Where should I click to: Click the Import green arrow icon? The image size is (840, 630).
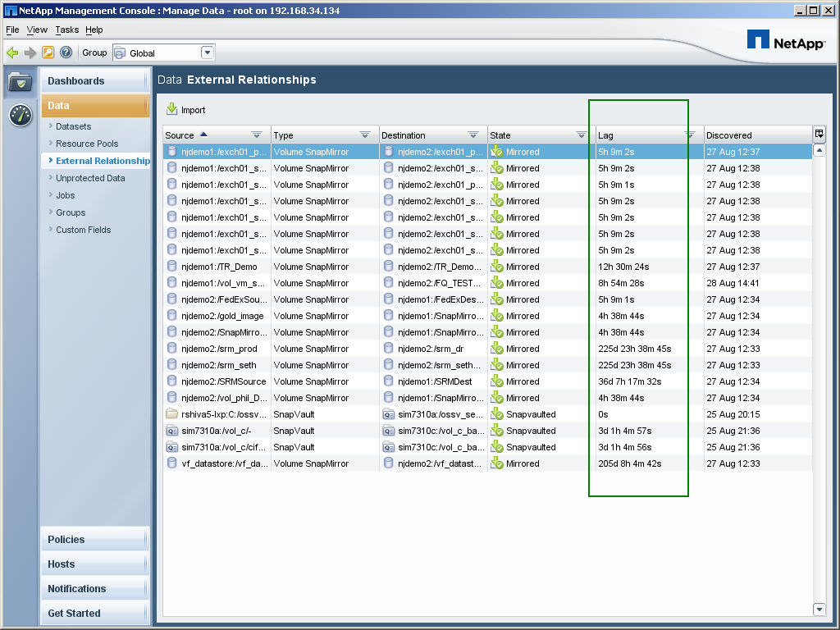coord(172,109)
